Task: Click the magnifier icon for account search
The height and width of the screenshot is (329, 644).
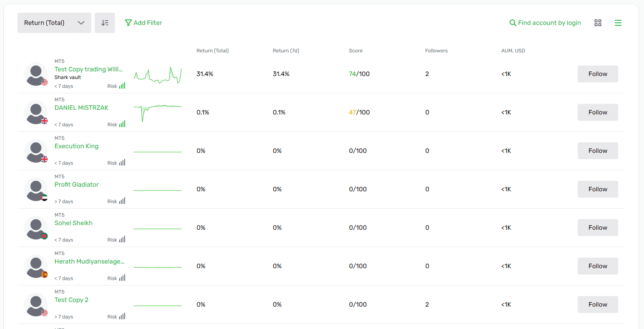Action: (513, 23)
